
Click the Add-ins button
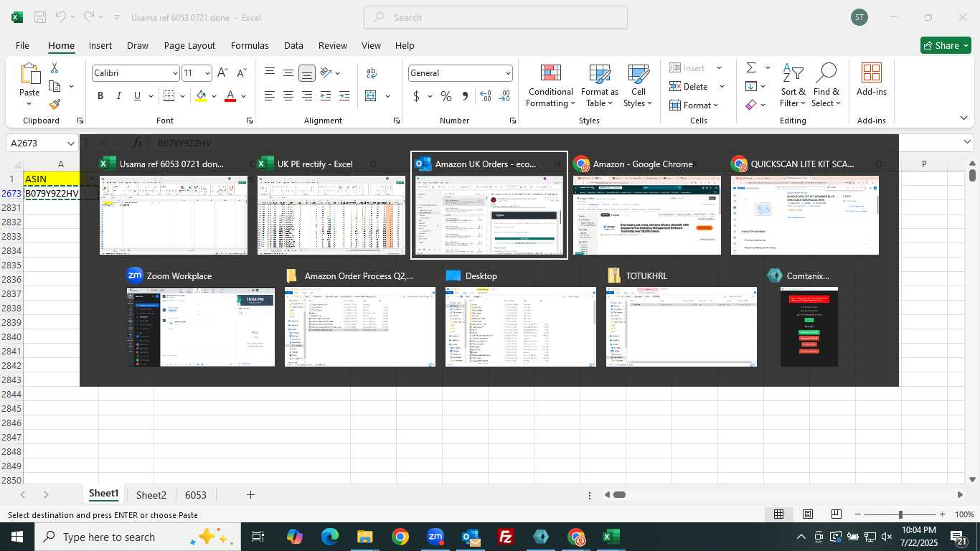pos(871,80)
